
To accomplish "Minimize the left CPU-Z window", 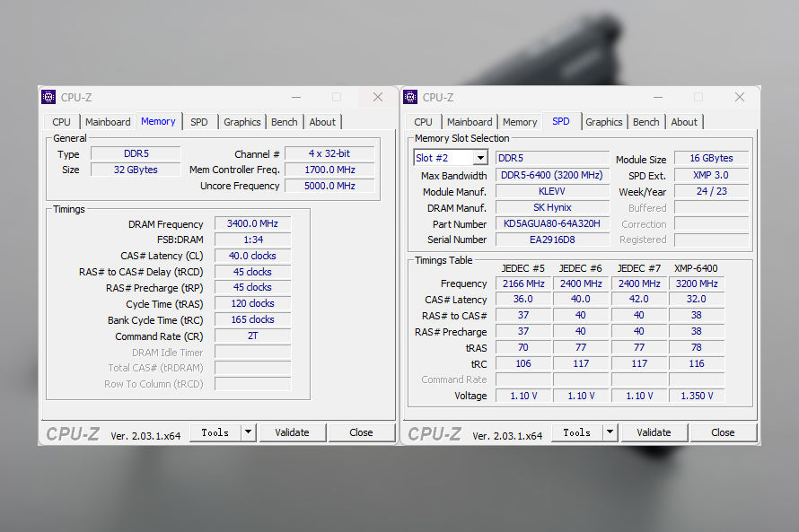I will (x=296, y=97).
